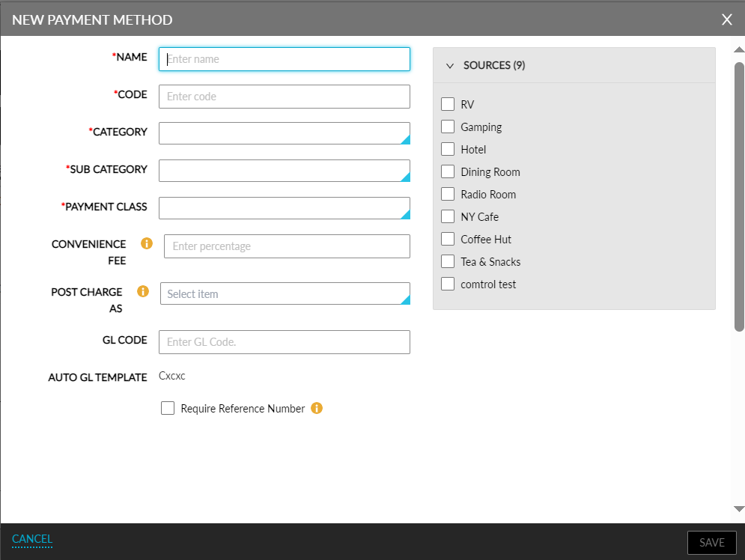This screenshot has height=560, width=745.
Task: Click the Cancel link
Action: click(31, 539)
